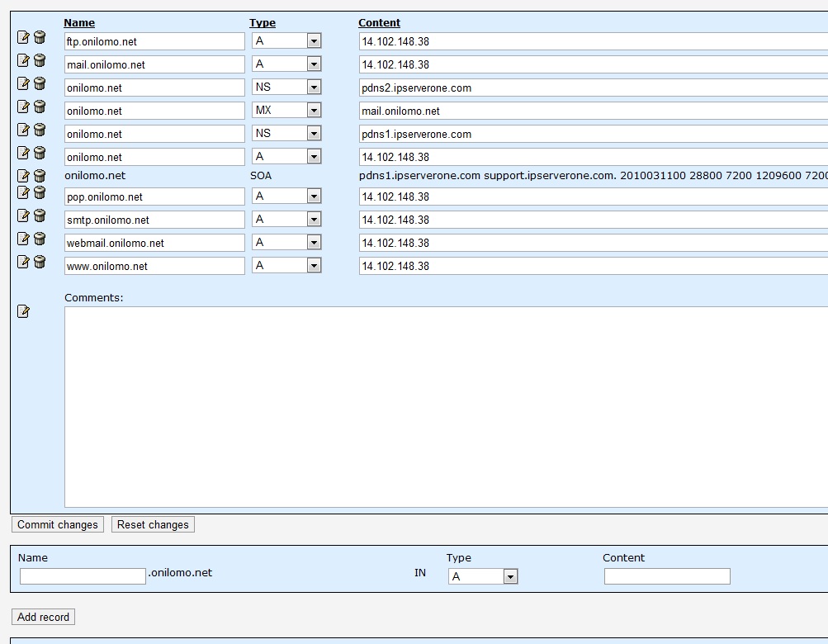Viewport: 828px width, 644px height.
Task: Click edit icon for mail.onilomo.net A record
Action: (23, 60)
